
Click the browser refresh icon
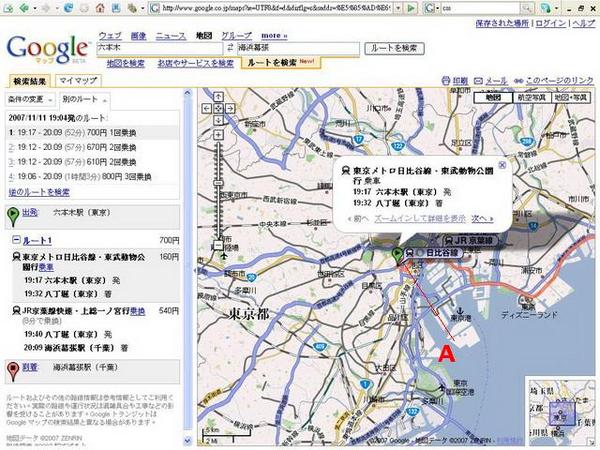click(x=68, y=8)
